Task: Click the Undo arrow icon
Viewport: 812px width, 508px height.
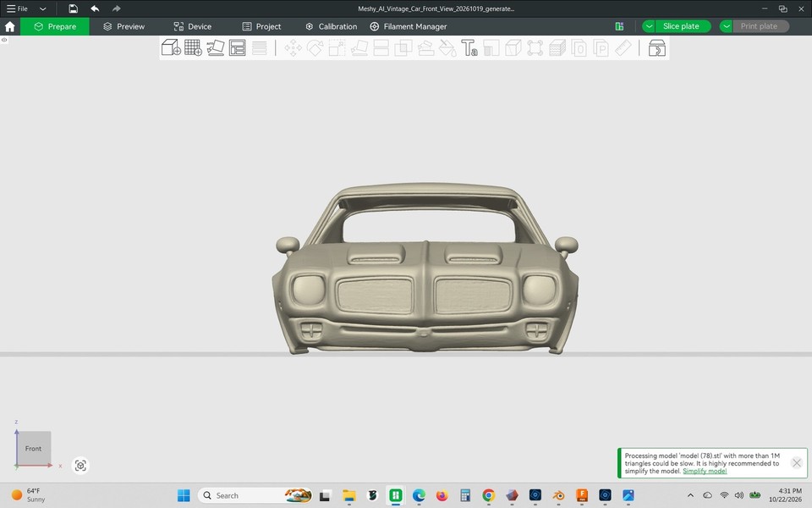Action: pyautogui.click(x=95, y=8)
